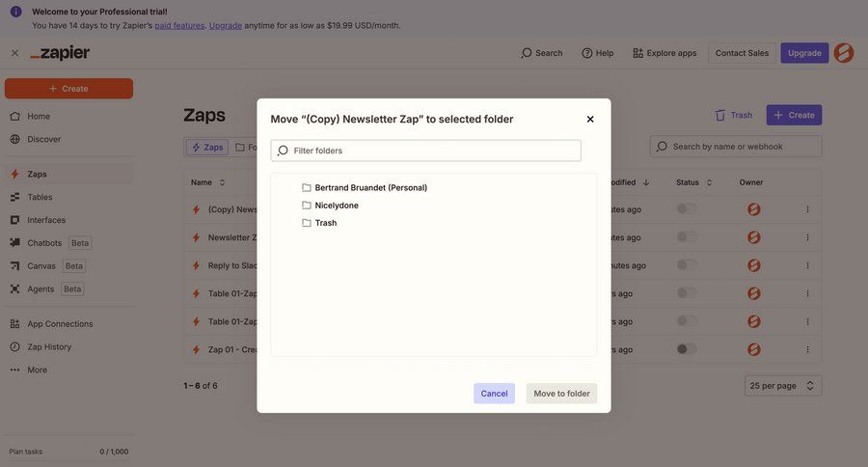Open Interfaces in the sidebar
868x467 pixels.
click(68, 220)
